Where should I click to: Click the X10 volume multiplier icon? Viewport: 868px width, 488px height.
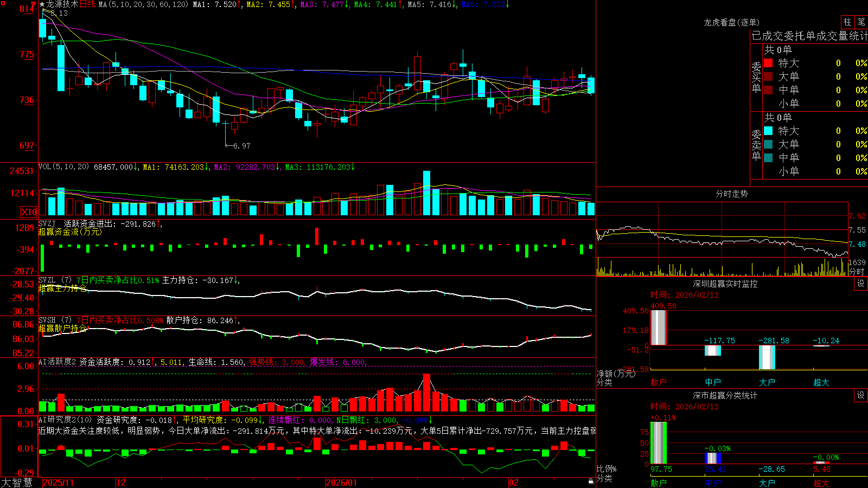click(29, 212)
